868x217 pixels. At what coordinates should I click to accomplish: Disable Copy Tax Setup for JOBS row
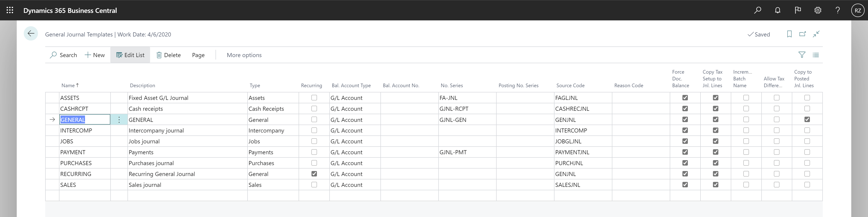[x=716, y=141]
